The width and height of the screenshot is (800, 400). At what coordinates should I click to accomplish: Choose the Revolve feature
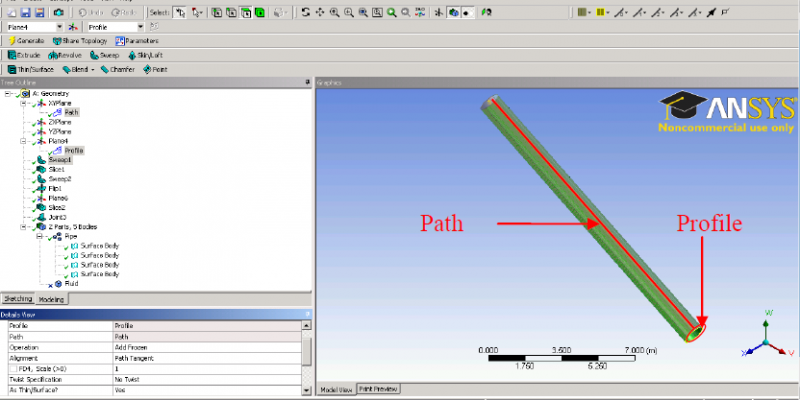(x=65, y=55)
